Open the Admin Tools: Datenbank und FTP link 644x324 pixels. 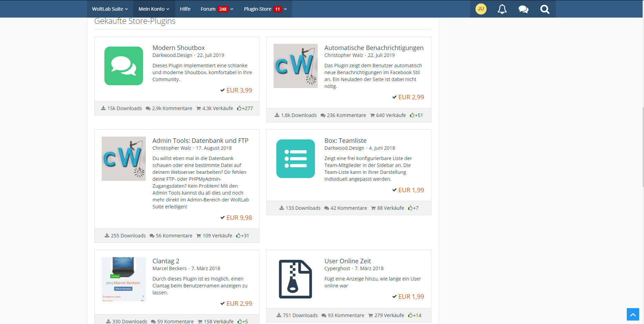(200, 141)
